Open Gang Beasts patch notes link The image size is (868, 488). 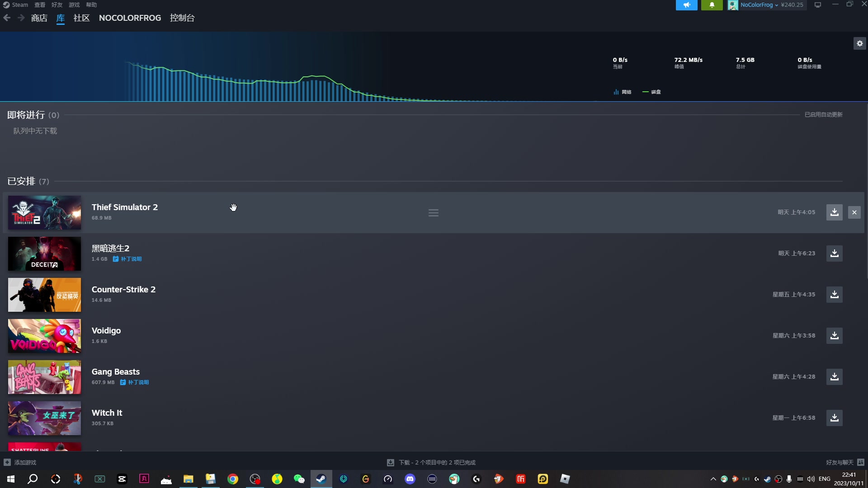coord(134,382)
